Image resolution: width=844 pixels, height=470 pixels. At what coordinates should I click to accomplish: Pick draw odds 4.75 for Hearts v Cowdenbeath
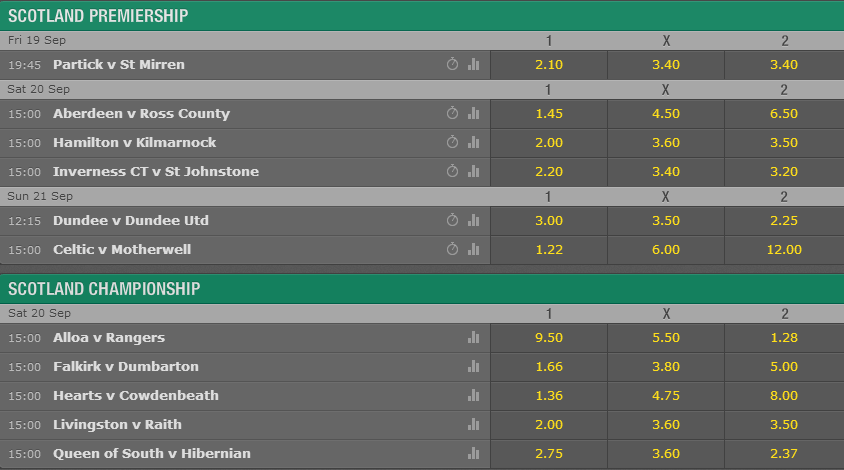point(666,396)
